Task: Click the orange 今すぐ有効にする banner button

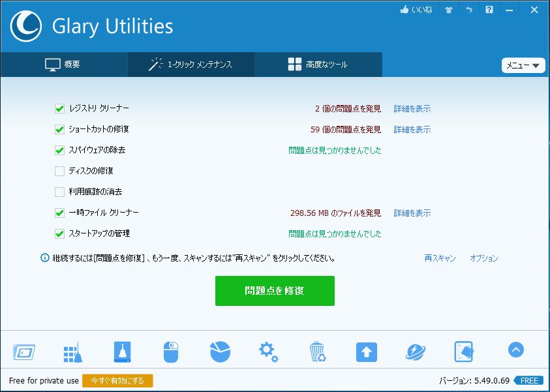Action: (117, 380)
